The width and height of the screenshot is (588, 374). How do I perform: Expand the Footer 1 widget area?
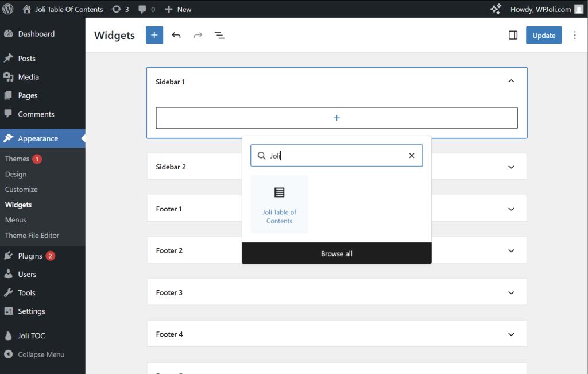[511, 209]
